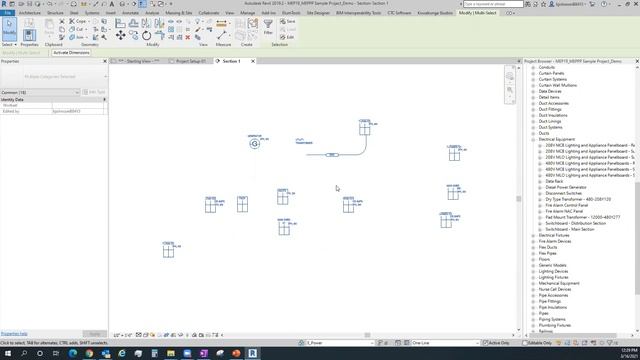
Task: Open the Properties help link
Action: (x=14, y=333)
